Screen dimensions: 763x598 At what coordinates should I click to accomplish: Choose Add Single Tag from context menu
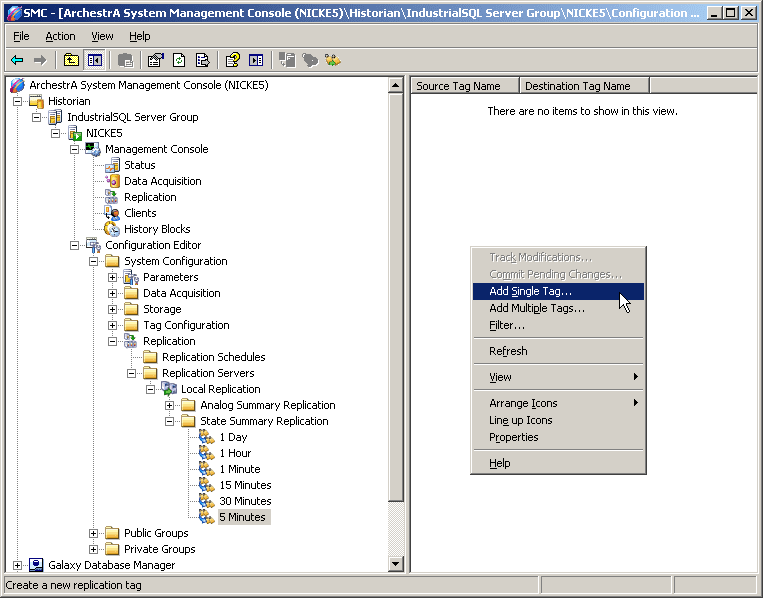coord(558,291)
